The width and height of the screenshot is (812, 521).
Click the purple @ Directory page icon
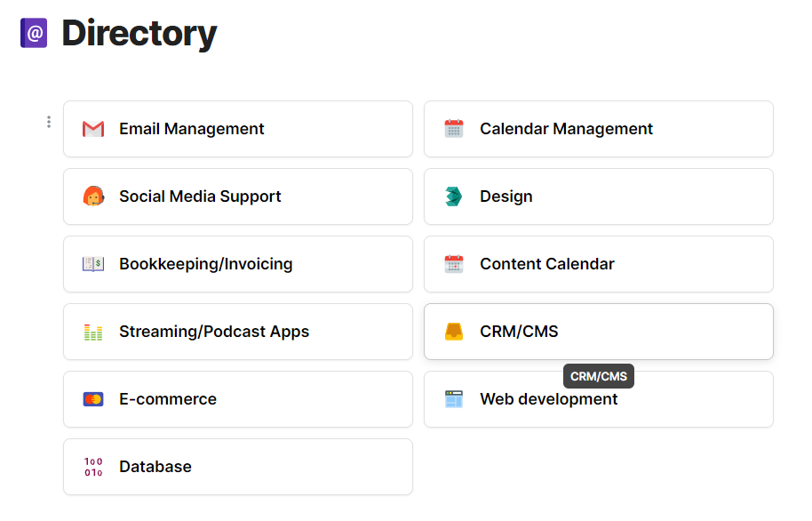pos(34,34)
